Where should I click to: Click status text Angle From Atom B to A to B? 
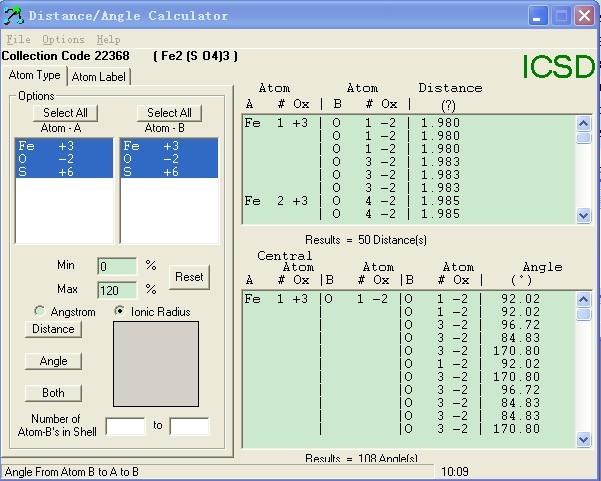pos(72,472)
